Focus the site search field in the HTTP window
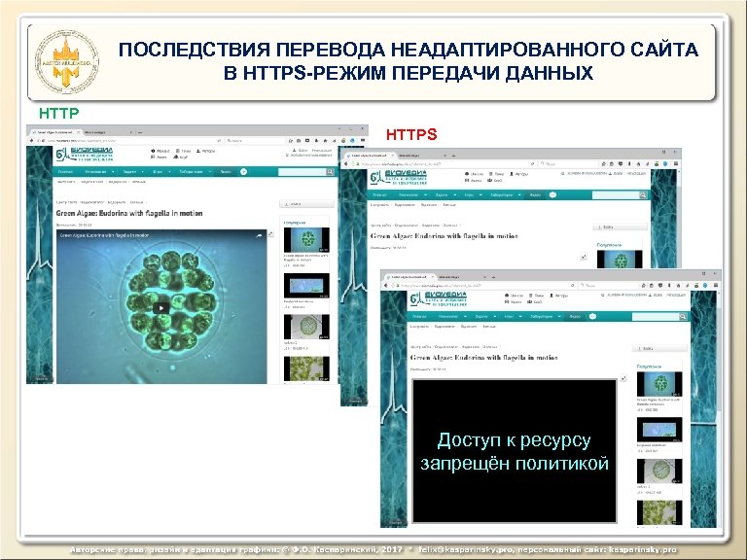Screen dimensions: 747x560 pyautogui.click(x=302, y=171)
